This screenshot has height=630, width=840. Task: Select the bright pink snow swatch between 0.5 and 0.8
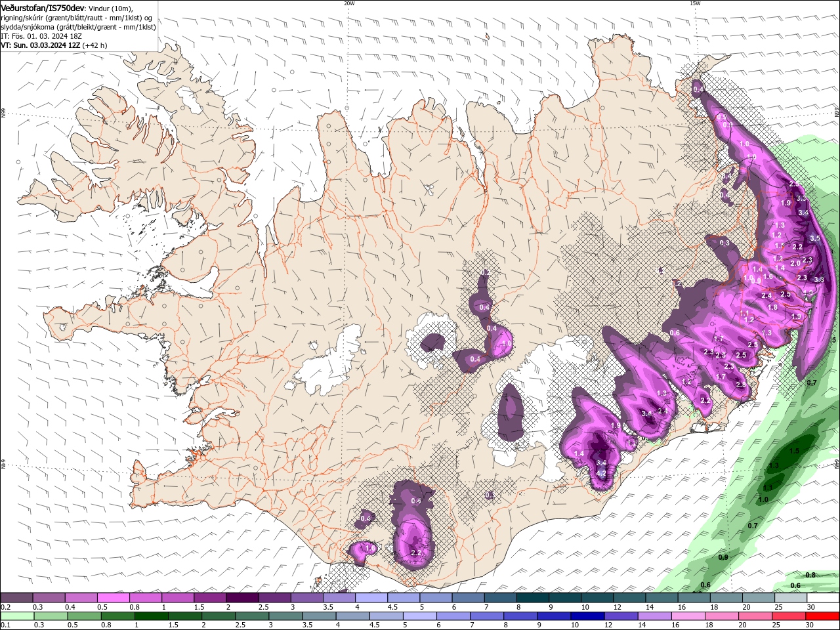tap(113, 598)
